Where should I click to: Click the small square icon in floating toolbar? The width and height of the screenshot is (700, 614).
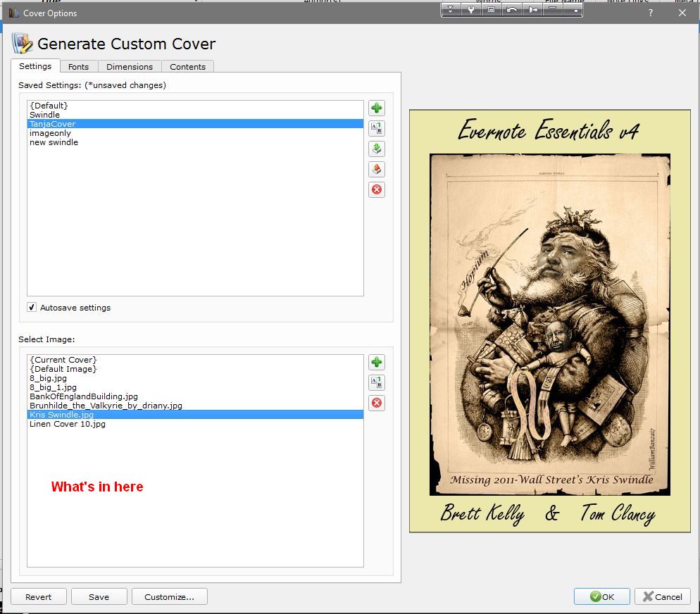pos(573,9)
